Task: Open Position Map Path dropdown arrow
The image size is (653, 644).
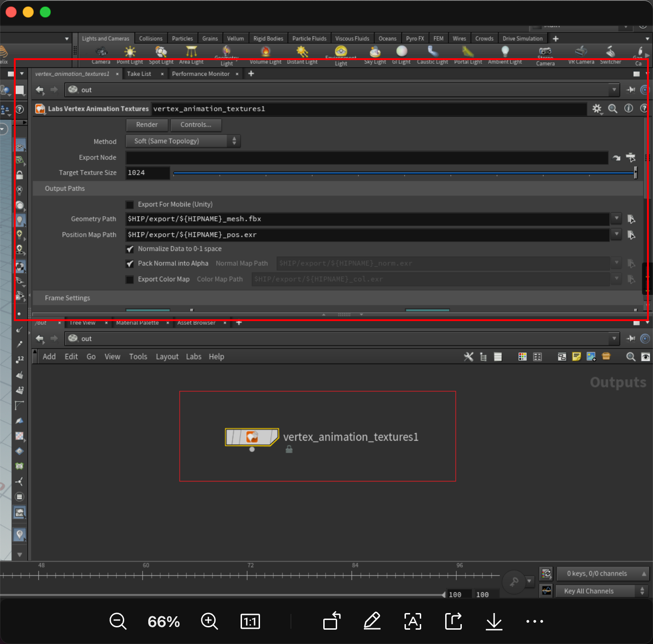Action: point(617,234)
